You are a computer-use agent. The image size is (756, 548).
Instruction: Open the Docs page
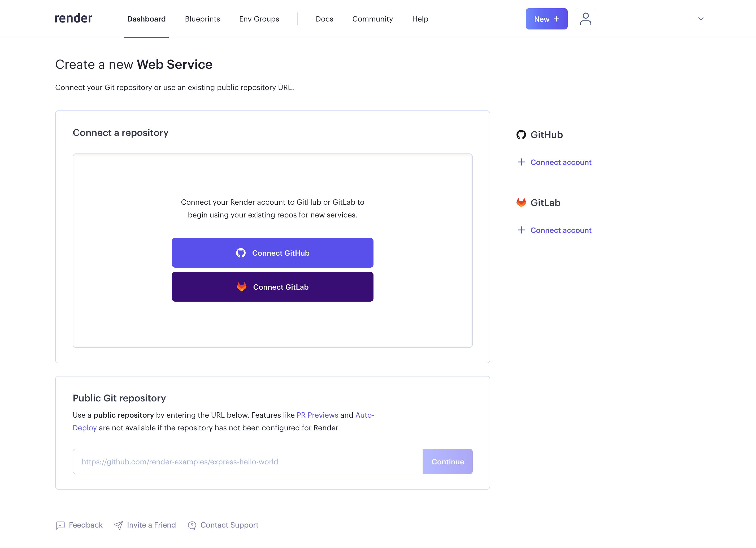click(324, 19)
